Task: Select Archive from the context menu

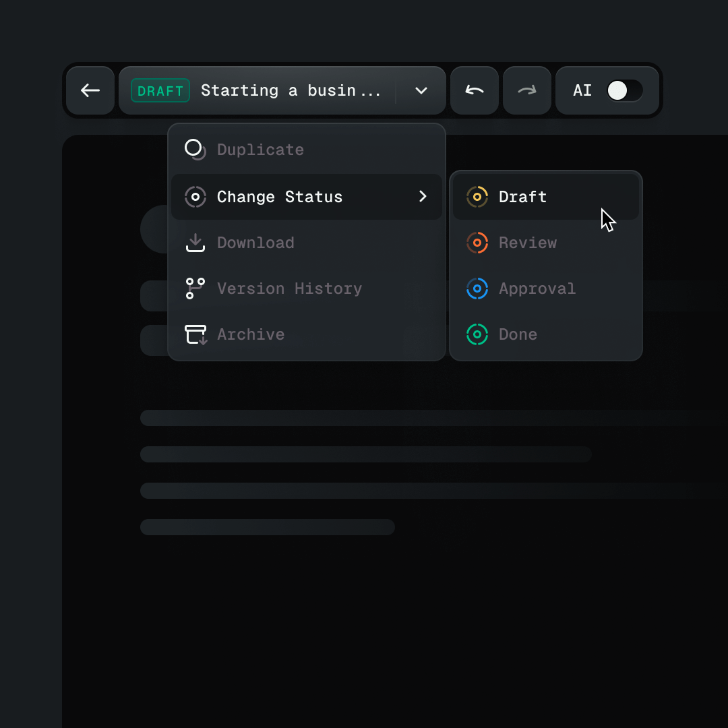Action: coord(250,334)
